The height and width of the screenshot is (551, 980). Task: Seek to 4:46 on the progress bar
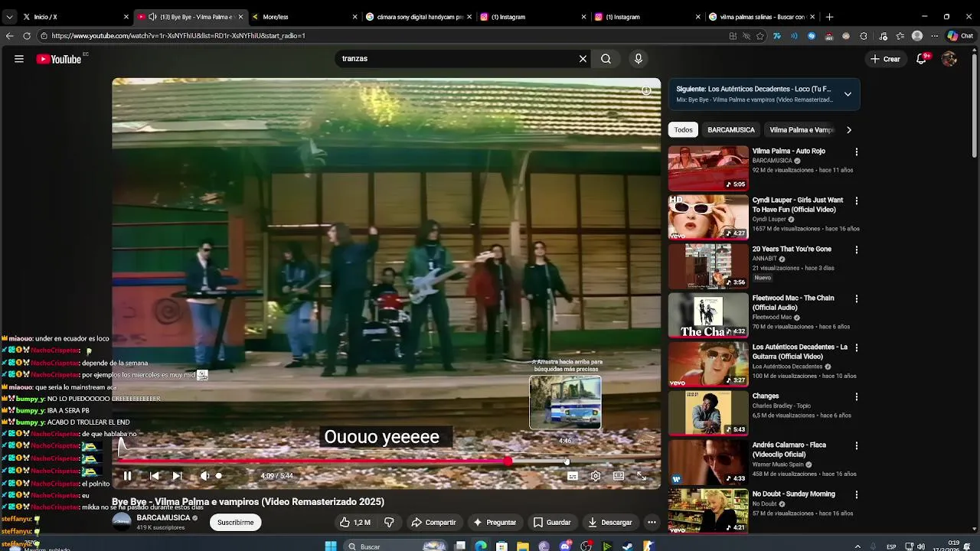(x=566, y=461)
